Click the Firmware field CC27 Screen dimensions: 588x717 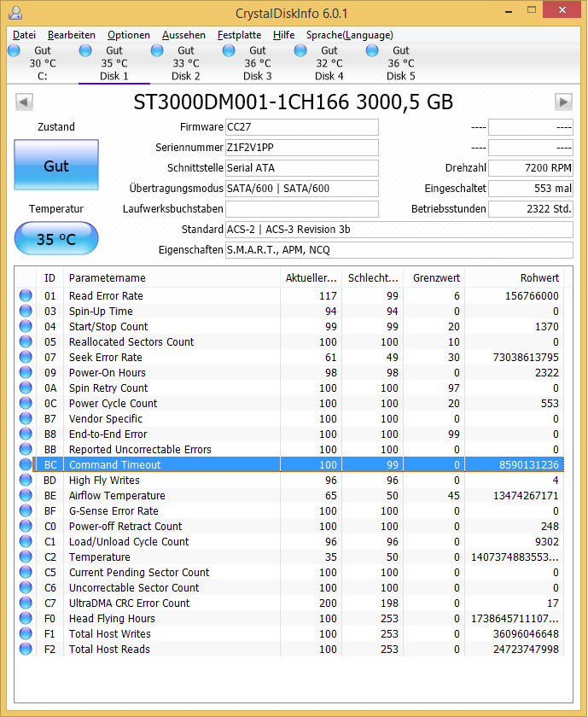coord(302,127)
